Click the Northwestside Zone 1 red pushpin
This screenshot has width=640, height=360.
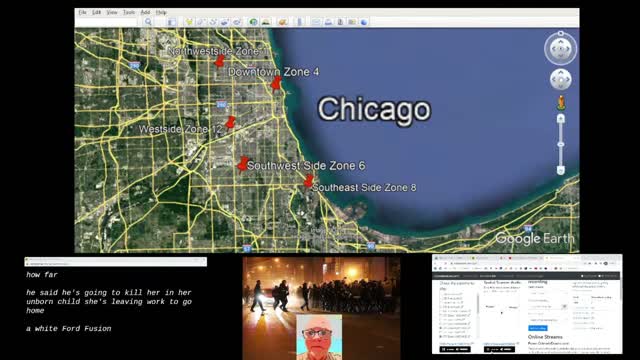point(219,62)
